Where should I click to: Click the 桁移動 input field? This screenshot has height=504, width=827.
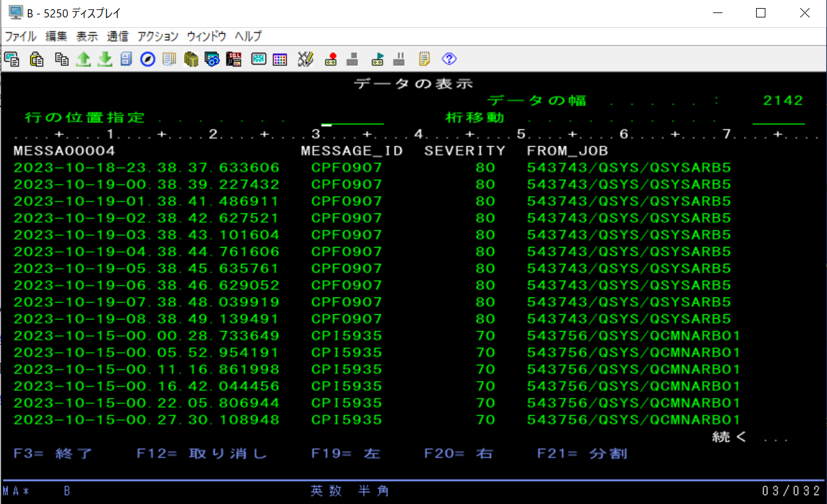tap(778, 118)
